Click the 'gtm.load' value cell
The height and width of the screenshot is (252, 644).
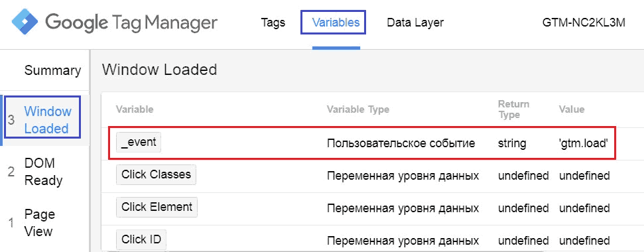tap(583, 143)
